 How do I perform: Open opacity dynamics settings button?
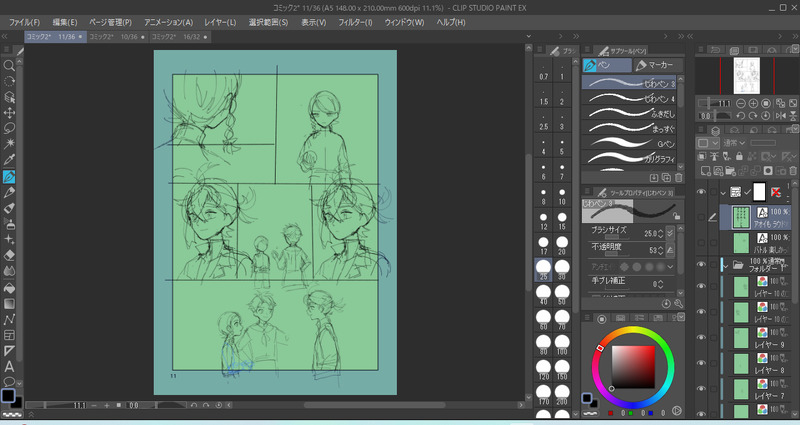tap(670, 250)
